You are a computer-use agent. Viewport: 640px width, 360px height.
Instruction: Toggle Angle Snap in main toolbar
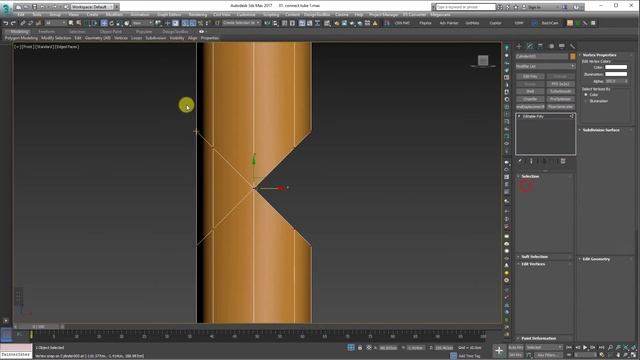pyautogui.click(x=193, y=23)
